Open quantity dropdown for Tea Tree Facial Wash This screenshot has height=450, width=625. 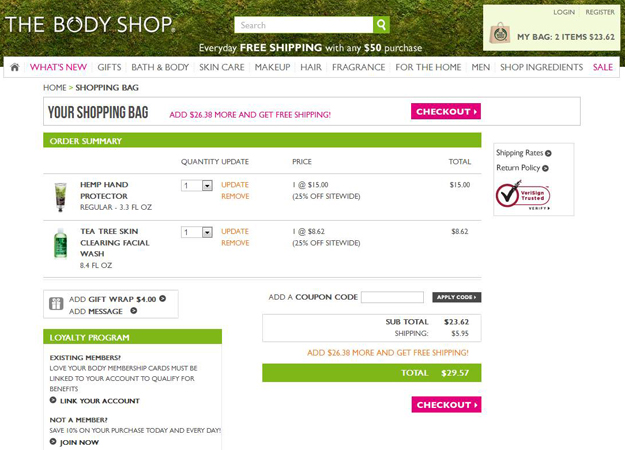197,232
